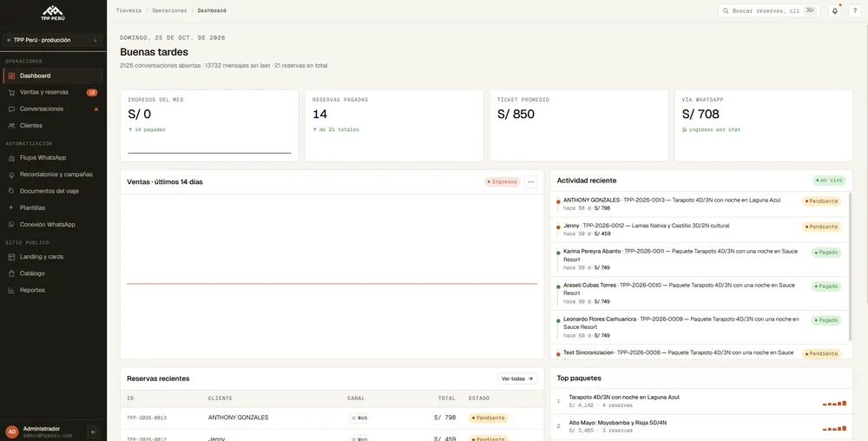Click the TPP Perú logo
This screenshot has height=441, width=868.
53,13
